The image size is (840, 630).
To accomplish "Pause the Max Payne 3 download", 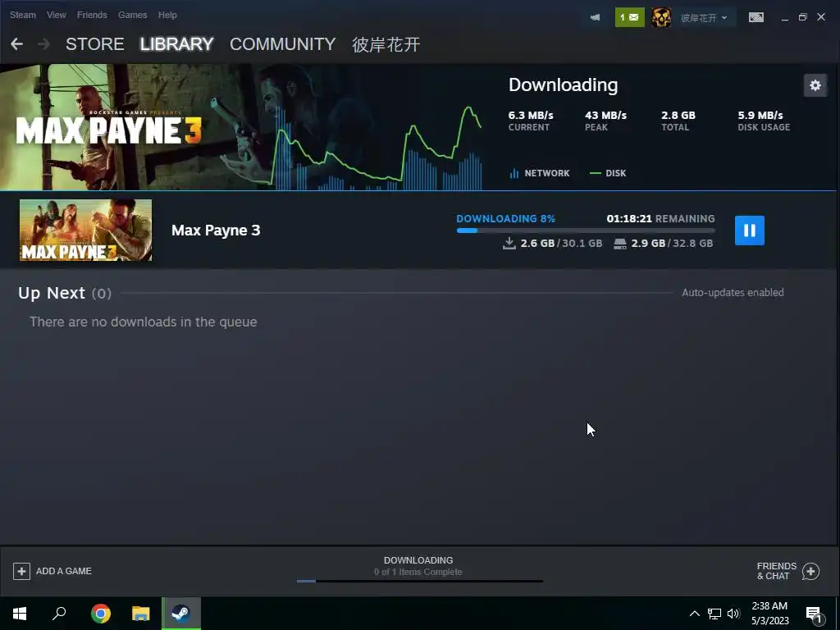I will pyautogui.click(x=749, y=231).
